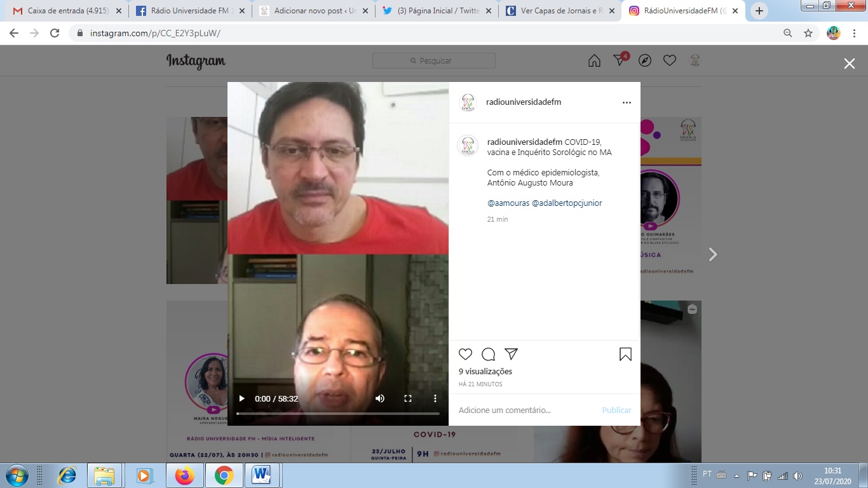Go to Instagram home icon
This screenshot has height=488, width=868.
[594, 60]
